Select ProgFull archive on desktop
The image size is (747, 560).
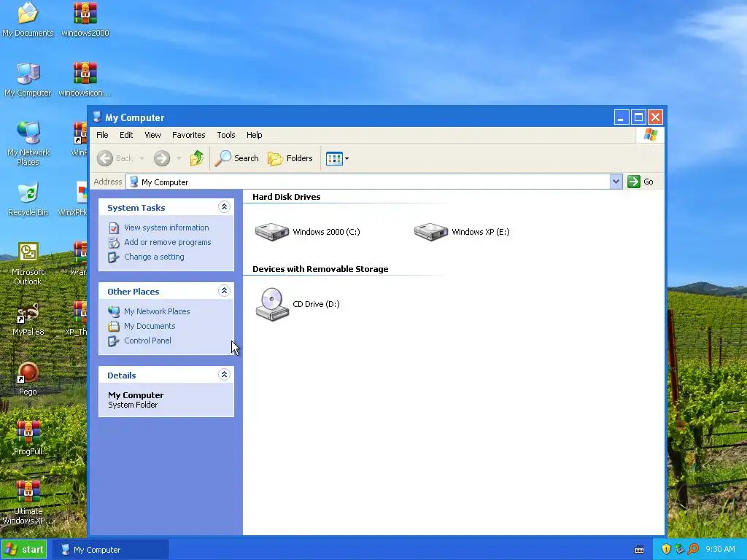28,438
